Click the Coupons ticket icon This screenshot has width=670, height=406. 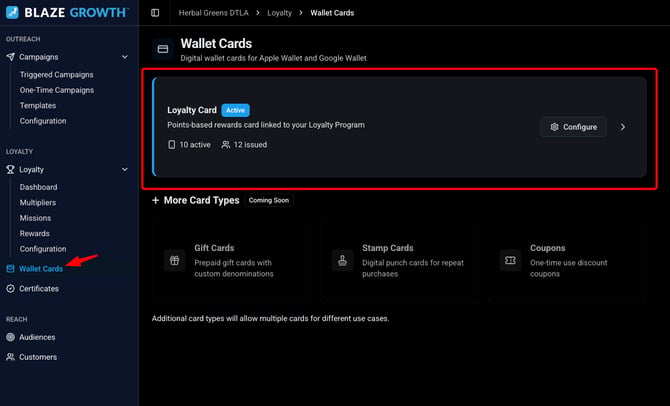click(x=510, y=260)
